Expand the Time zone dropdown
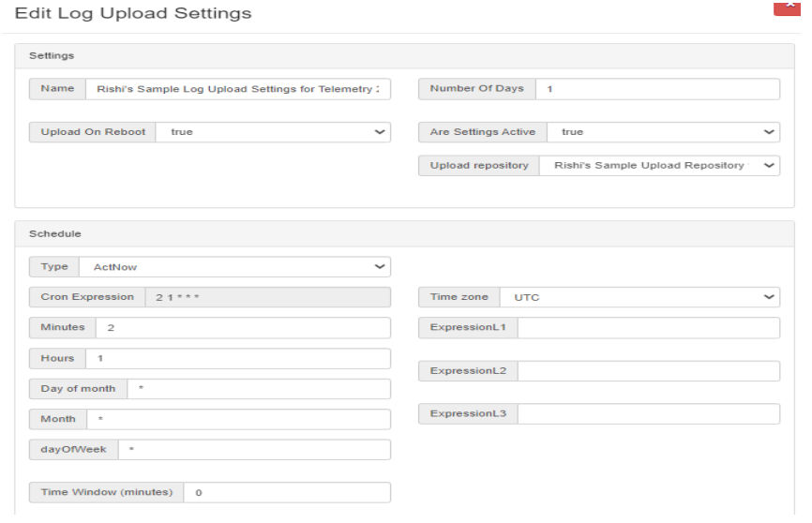The height and width of the screenshot is (523, 812). click(x=639, y=297)
